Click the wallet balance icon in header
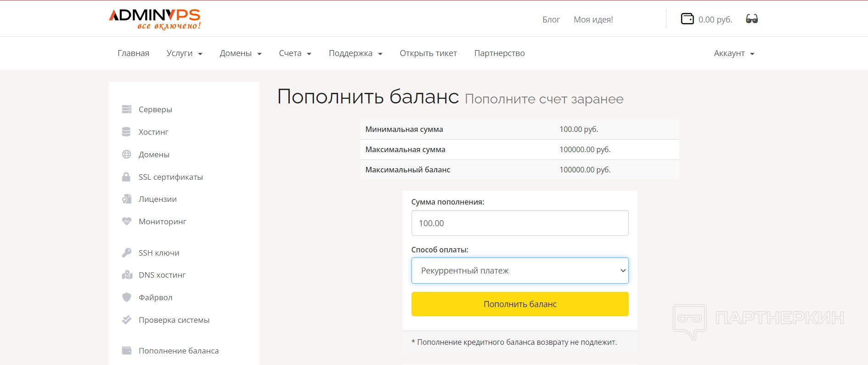 [687, 19]
